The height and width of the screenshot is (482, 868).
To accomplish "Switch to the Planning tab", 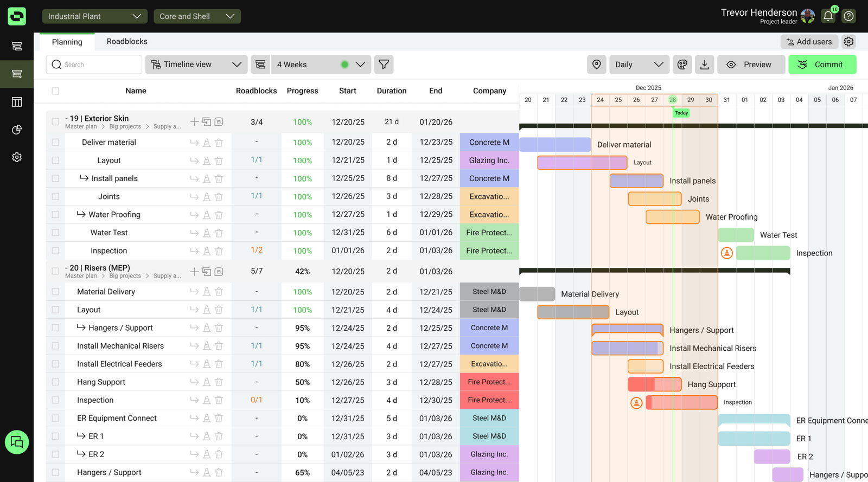I will (x=67, y=42).
